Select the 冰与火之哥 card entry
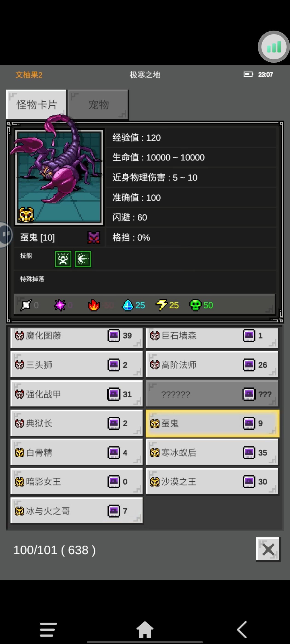The height and width of the screenshot is (644, 290). point(77,511)
